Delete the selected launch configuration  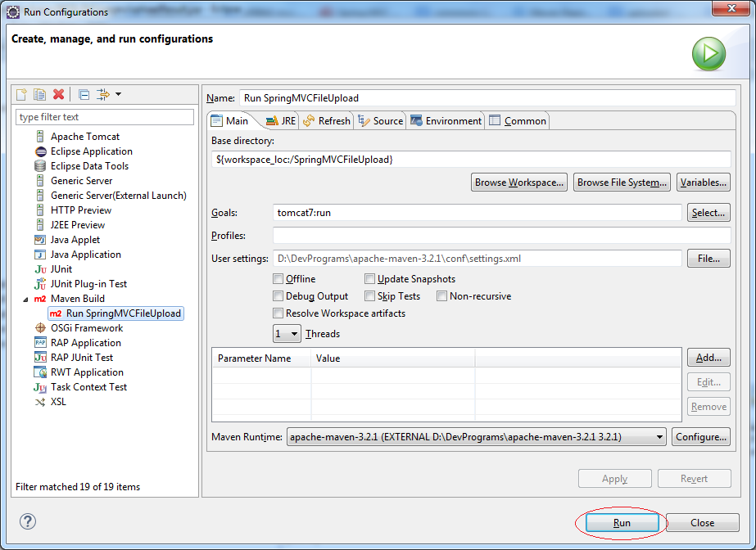point(58,94)
